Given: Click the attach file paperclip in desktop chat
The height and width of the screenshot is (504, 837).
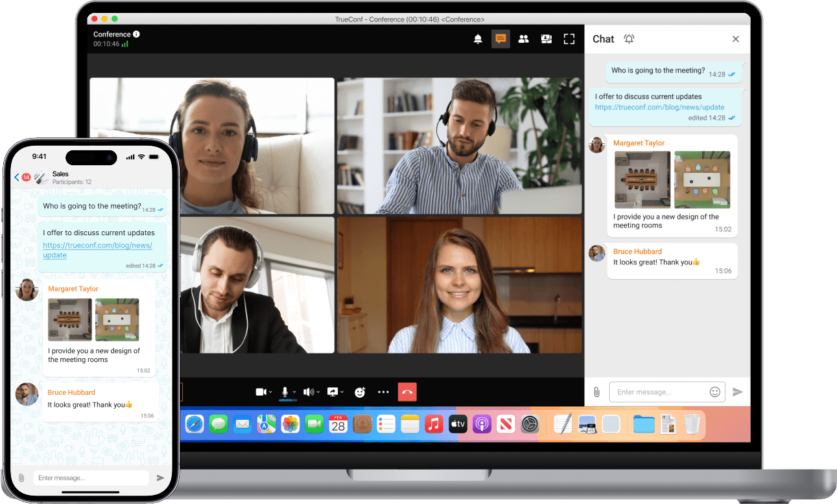Looking at the screenshot, I should (x=596, y=392).
